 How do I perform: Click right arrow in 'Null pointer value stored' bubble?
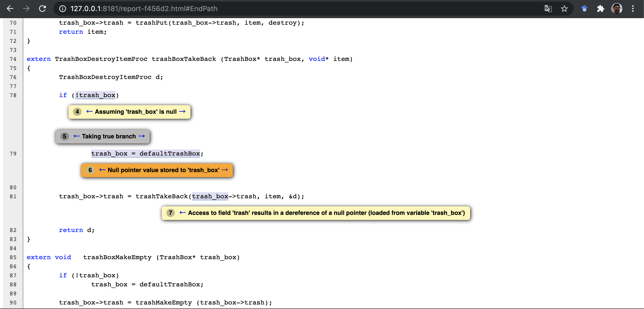225,170
